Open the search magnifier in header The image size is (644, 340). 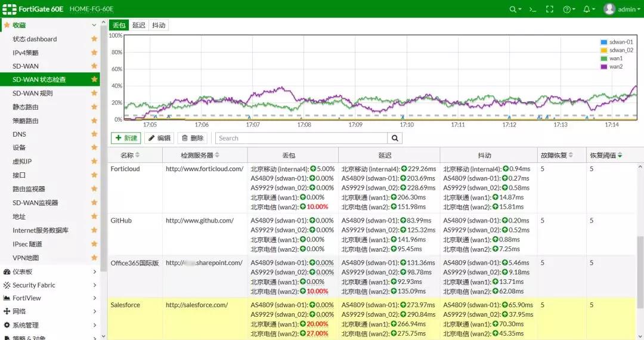tap(513, 9)
